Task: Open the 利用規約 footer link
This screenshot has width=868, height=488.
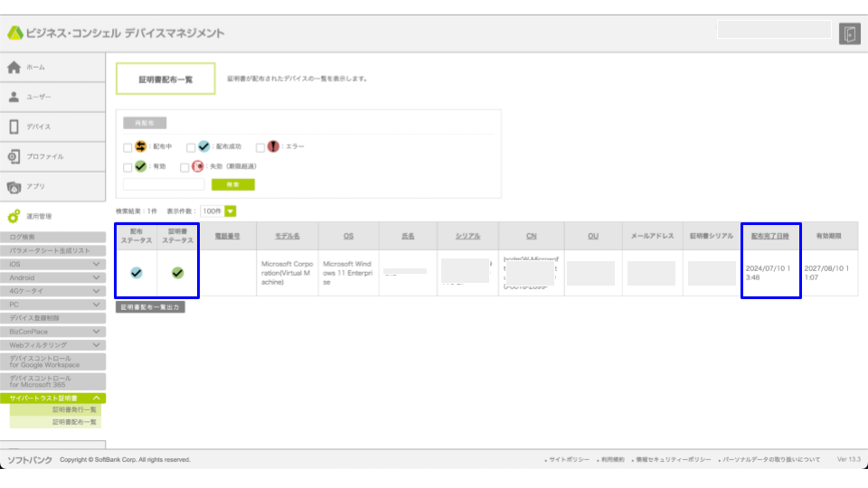Action: pos(613,460)
